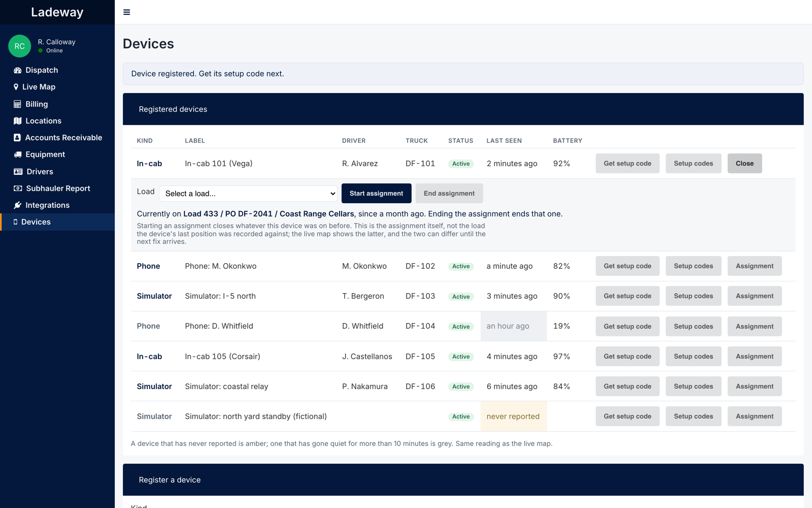
Task: Get setup code for Simulator: I-5 north
Action: [x=627, y=296]
